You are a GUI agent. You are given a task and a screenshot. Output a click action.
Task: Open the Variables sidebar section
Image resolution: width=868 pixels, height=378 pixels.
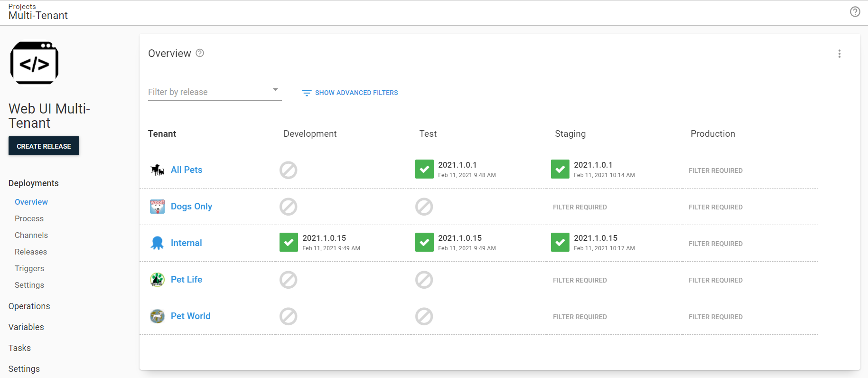click(x=26, y=327)
